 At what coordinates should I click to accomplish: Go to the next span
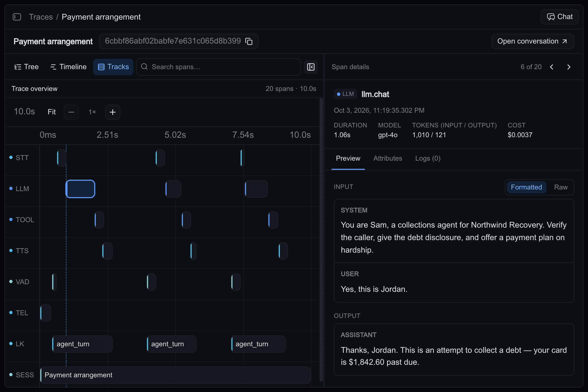tap(569, 67)
